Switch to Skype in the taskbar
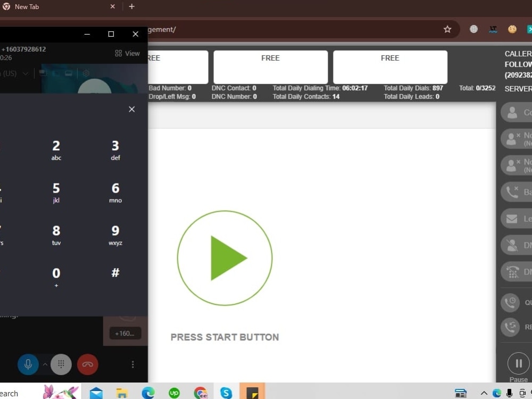Image resolution: width=532 pixels, height=399 pixels. click(x=226, y=393)
